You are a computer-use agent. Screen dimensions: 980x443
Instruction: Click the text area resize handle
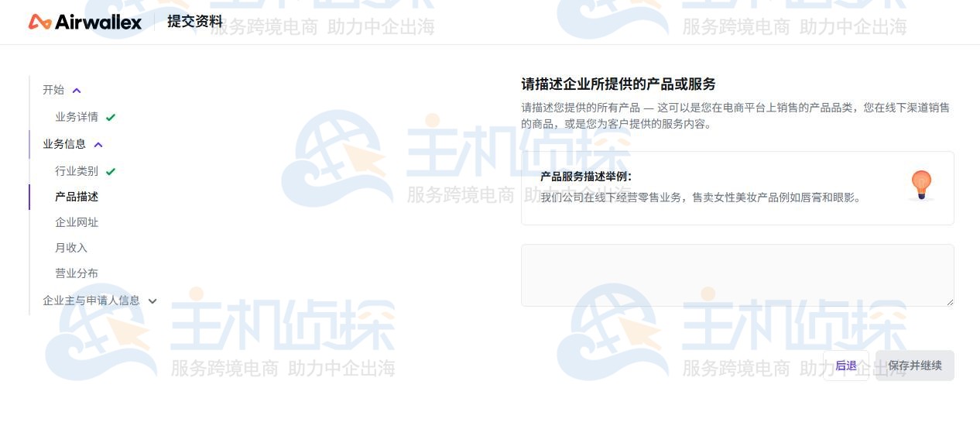[x=950, y=302]
